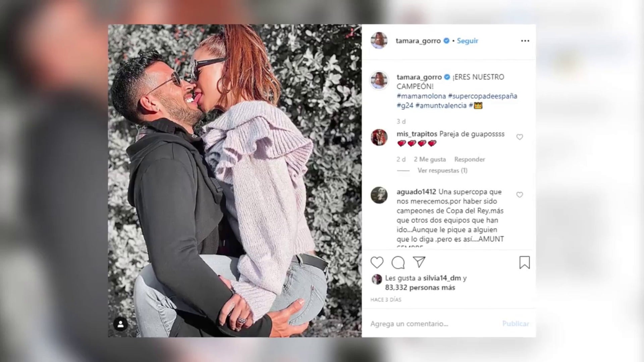The image size is (644, 362).
Task: Reply to mis_trapitos with Responder
Action: (x=470, y=159)
